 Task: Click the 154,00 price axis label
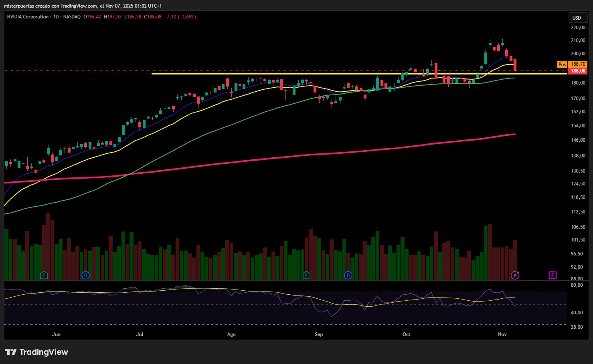(578, 126)
